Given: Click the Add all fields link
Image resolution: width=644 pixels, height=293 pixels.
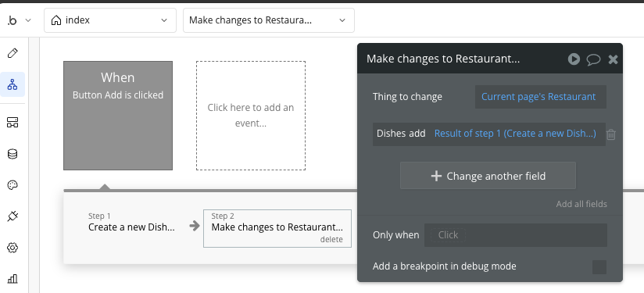Looking at the screenshot, I should coord(581,204).
